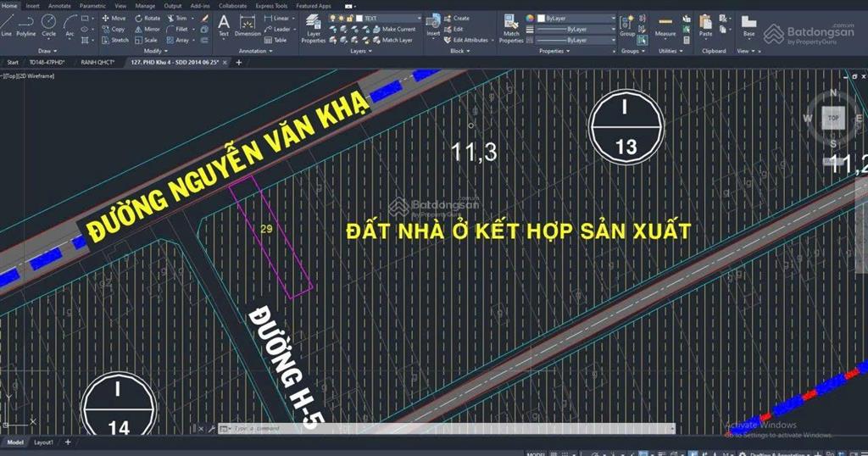Click the Paste clipboard tool

[x=705, y=26]
